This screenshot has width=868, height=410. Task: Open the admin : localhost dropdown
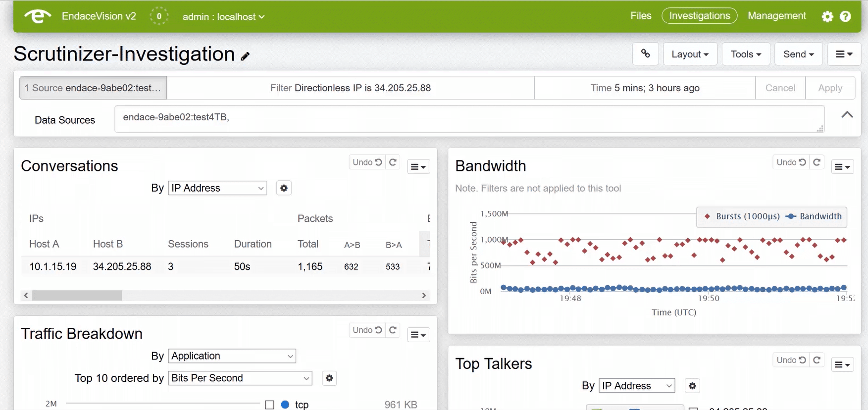point(223,17)
